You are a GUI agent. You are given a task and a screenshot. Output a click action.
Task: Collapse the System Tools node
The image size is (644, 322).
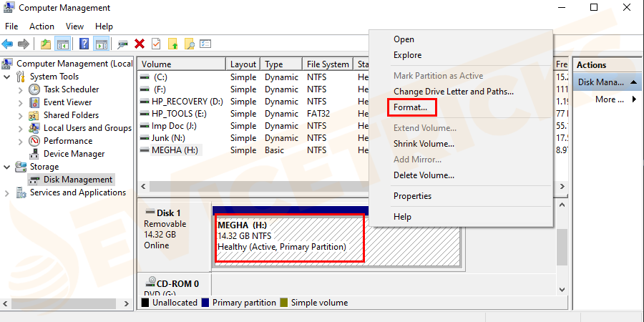tap(7, 77)
